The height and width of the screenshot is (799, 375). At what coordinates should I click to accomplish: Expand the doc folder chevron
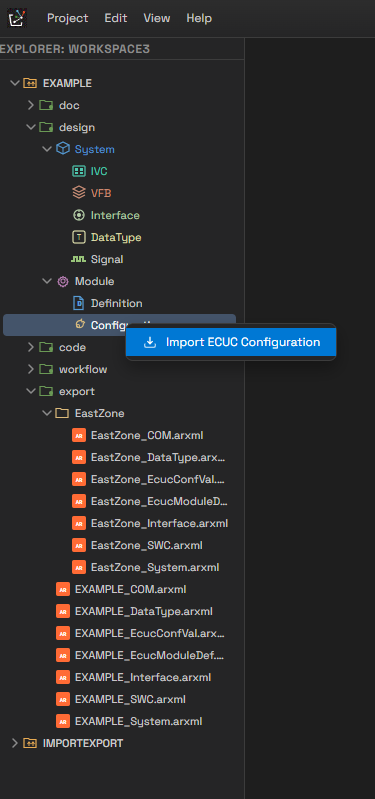coord(31,105)
